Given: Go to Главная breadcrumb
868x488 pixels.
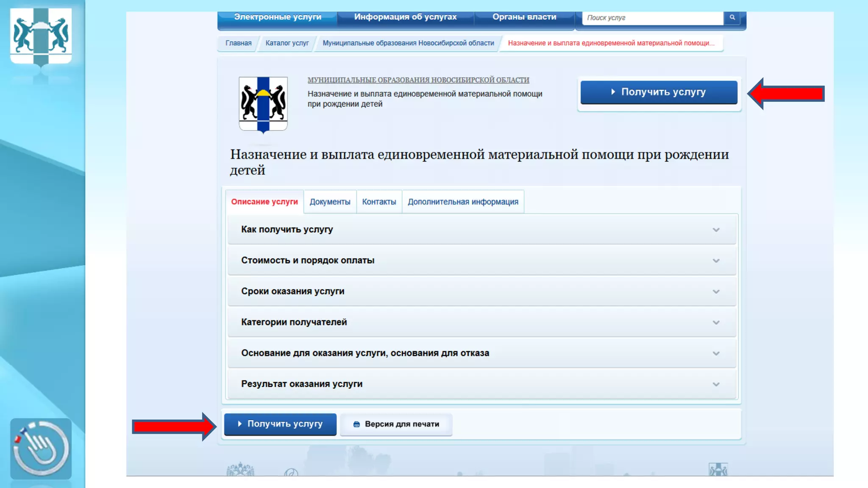Looking at the screenshot, I should pos(238,43).
